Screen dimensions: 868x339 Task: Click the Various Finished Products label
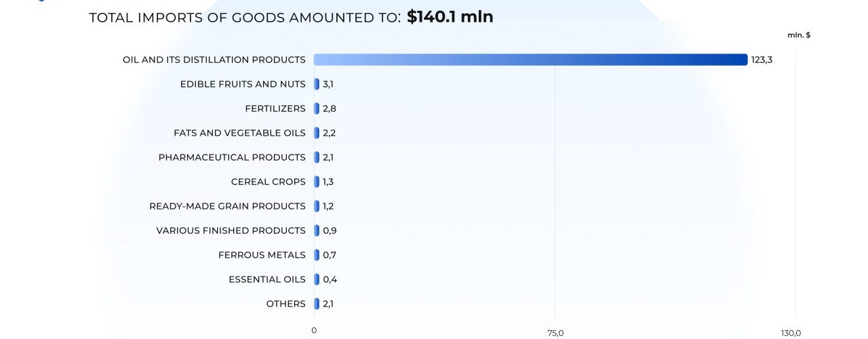231,231
